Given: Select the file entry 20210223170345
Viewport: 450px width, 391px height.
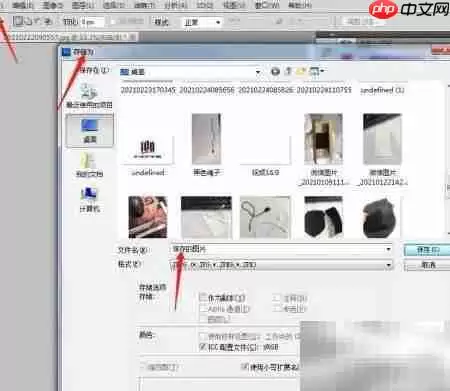Looking at the screenshot, I should (148, 90).
